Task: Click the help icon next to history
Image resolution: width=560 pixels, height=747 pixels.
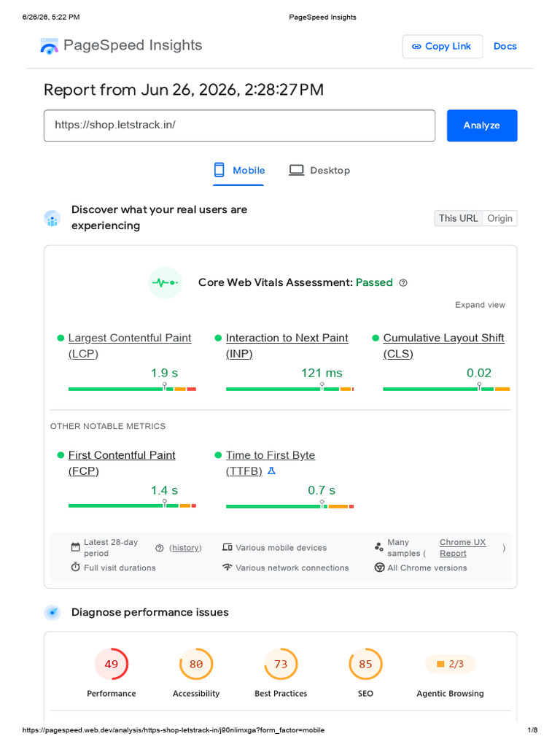Action: 160,548
